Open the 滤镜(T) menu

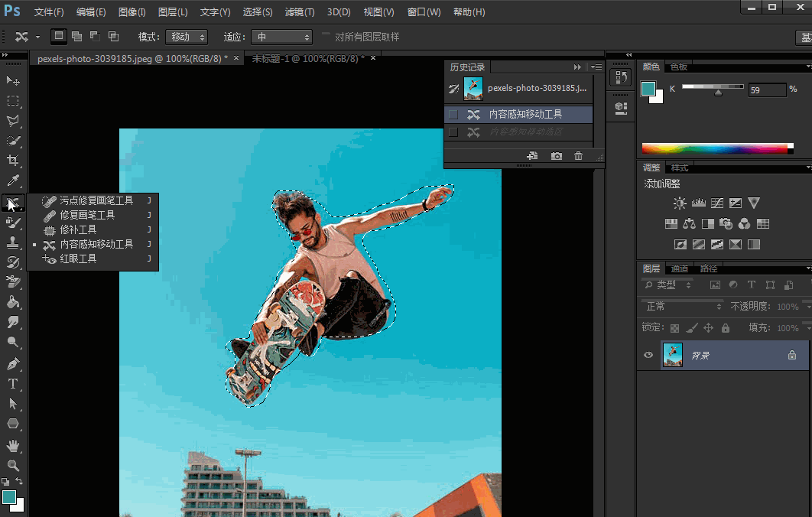tap(299, 12)
